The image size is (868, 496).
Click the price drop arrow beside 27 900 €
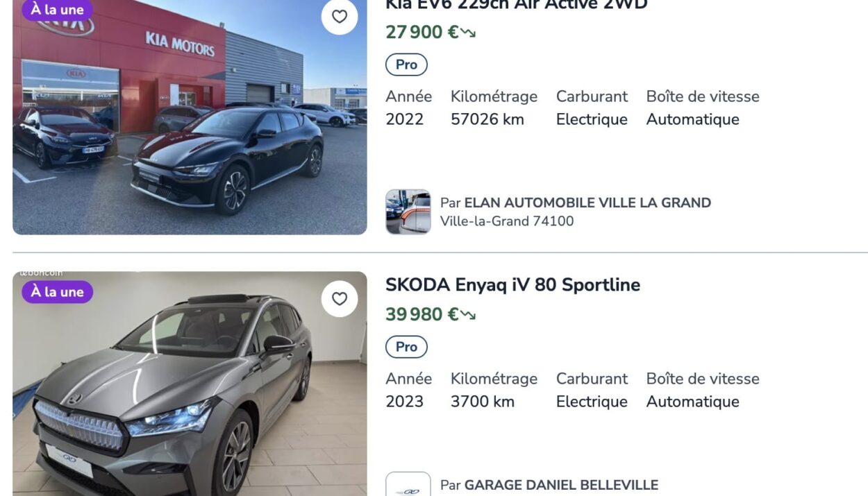click(469, 33)
